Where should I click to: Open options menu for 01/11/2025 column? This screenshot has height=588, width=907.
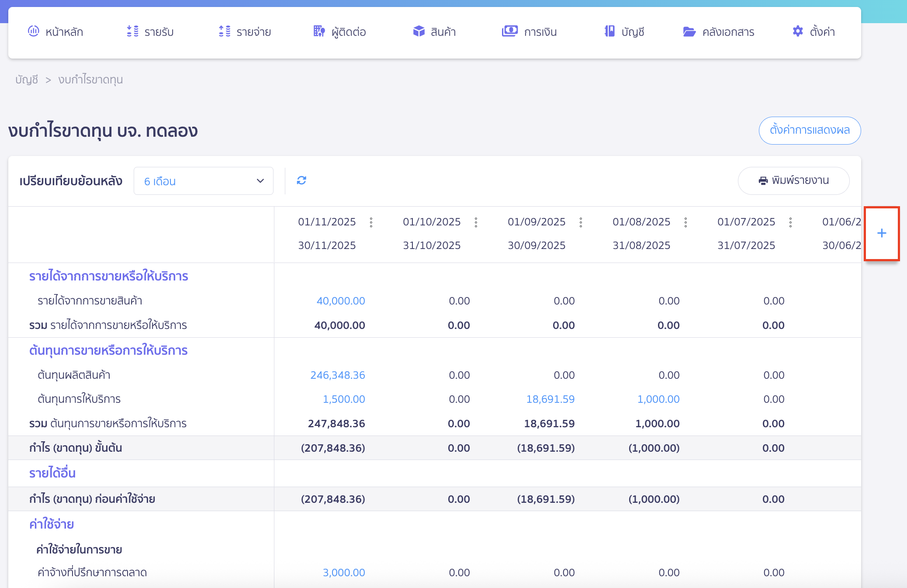(x=371, y=222)
